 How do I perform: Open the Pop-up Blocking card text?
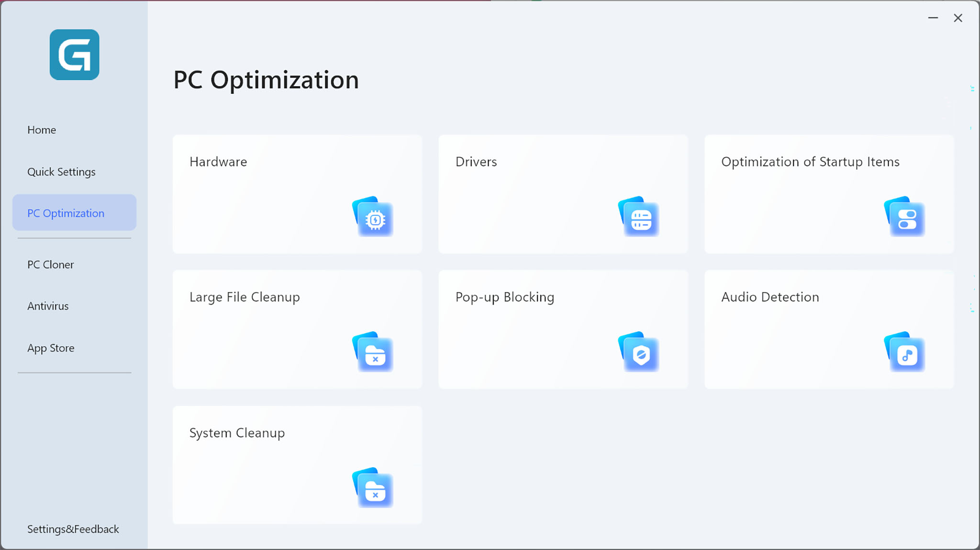tap(505, 297)
